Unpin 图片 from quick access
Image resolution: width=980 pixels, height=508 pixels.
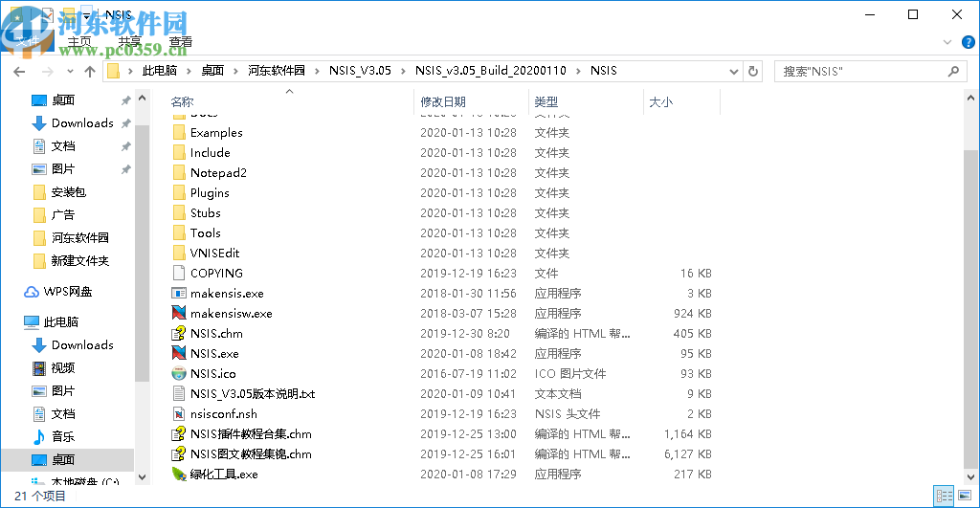coord(125,168)
